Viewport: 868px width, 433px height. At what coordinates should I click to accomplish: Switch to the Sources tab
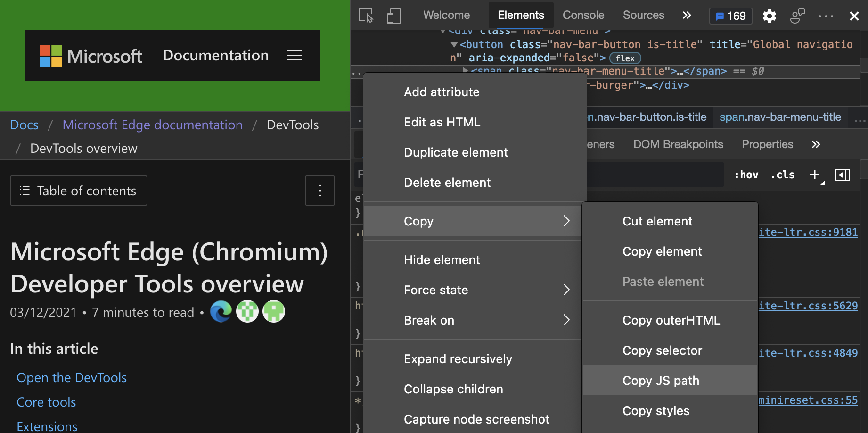[643, 15]
